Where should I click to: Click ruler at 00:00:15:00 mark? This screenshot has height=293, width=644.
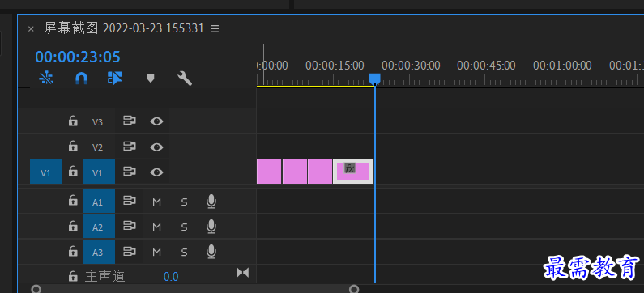tap(335, 66)
